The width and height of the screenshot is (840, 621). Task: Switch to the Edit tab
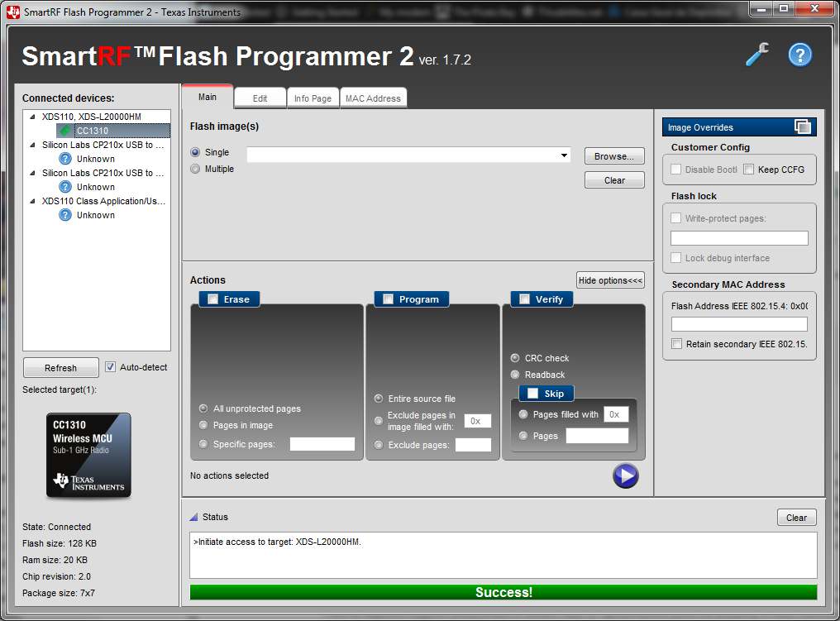point(260,98)
